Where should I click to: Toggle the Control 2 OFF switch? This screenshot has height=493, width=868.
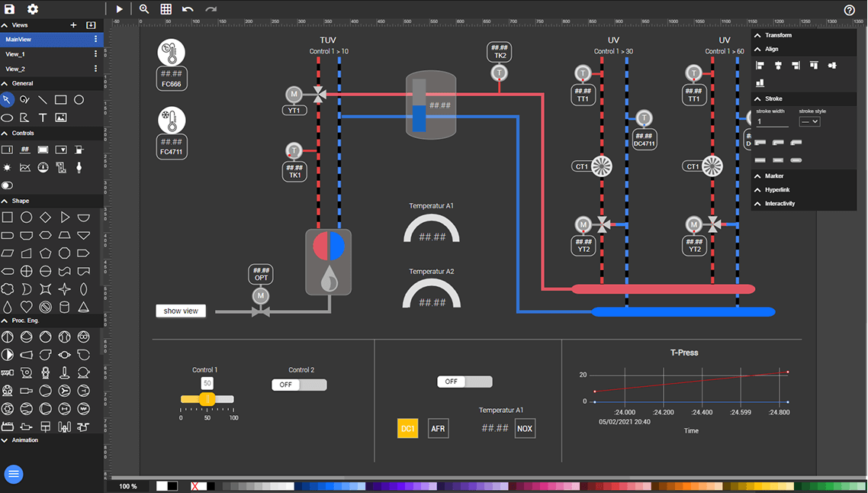pyautogui.click(x=299, y=385)
